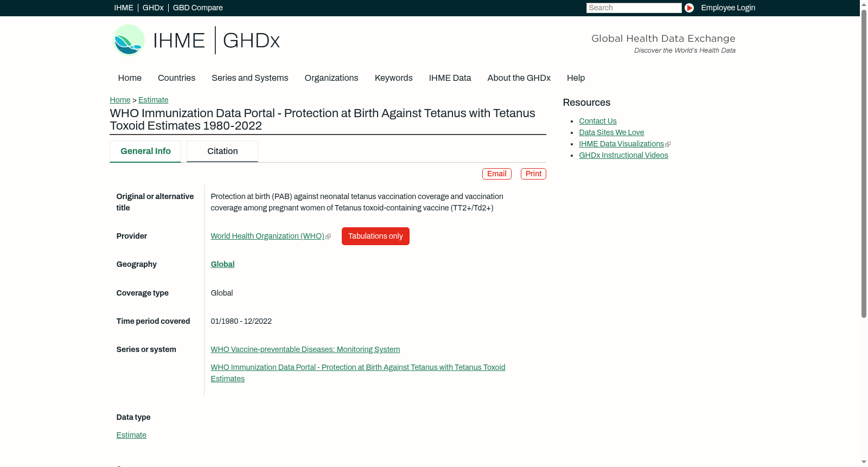Click the GHDx wordmark in the header
Image resolution: width=868 pixels, height=467 pixels.
point(251,41)
